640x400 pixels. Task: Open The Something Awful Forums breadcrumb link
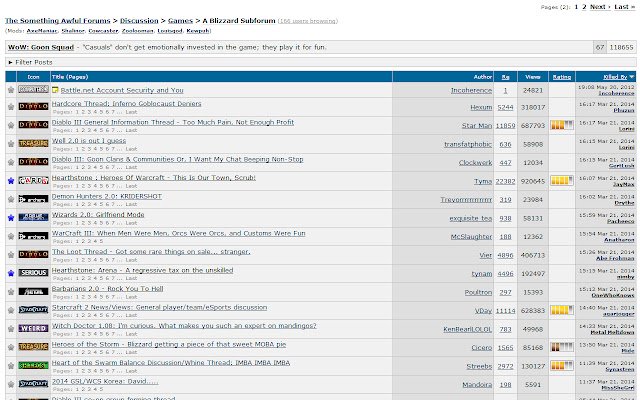coord(58,20)
